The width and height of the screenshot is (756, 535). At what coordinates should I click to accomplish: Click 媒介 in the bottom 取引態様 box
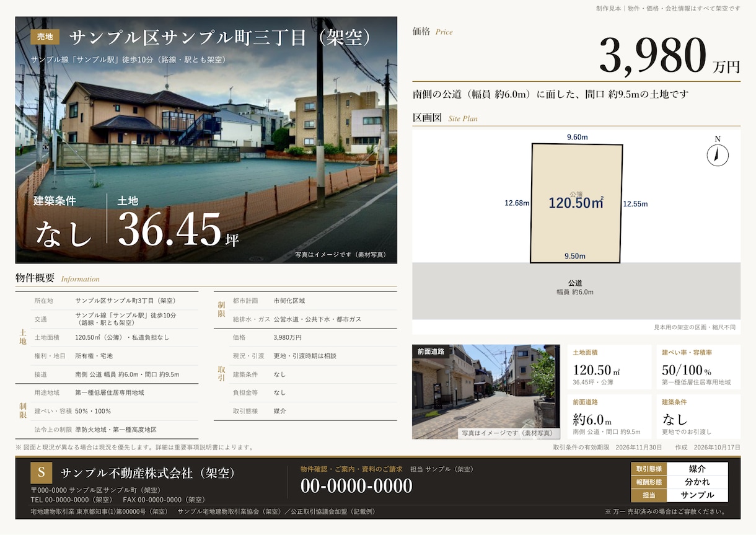point(697,469)
